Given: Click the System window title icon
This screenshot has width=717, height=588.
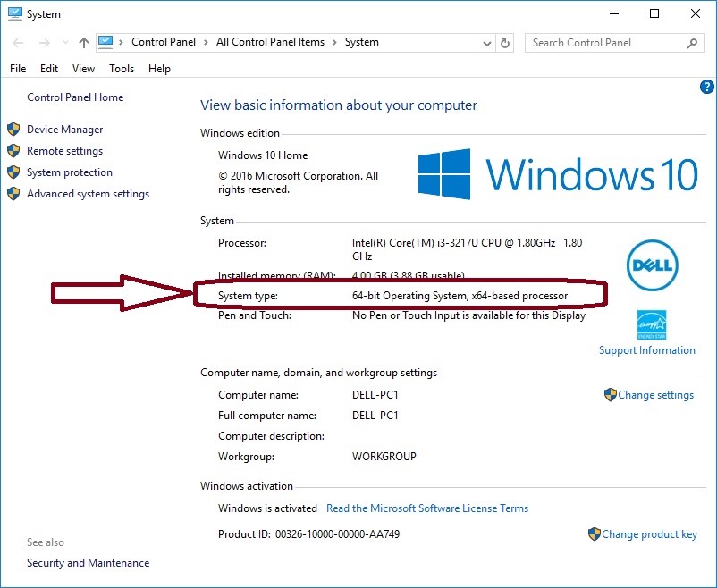Looking at the screenshot, I should tap(14, 13).
